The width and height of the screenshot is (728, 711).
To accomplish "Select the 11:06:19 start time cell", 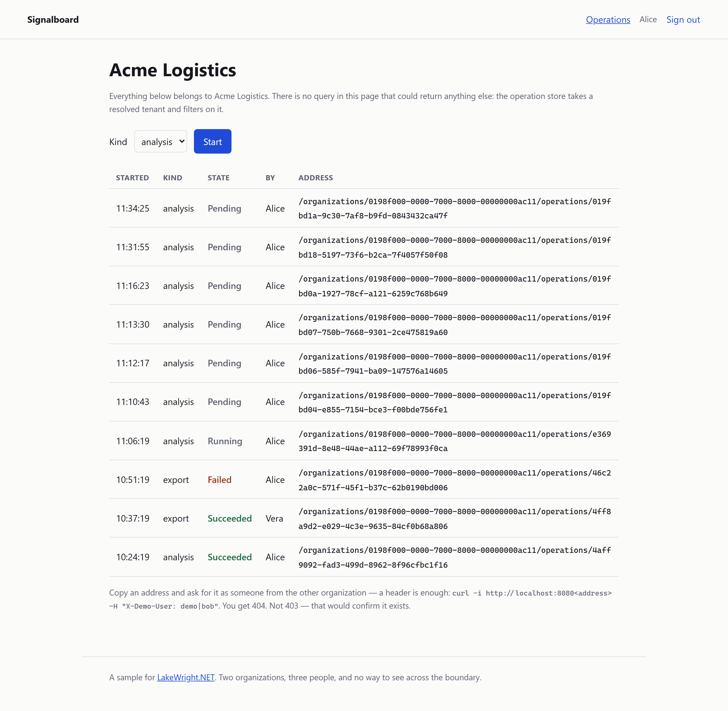I will pyautogui.click(x=133, y=441).
